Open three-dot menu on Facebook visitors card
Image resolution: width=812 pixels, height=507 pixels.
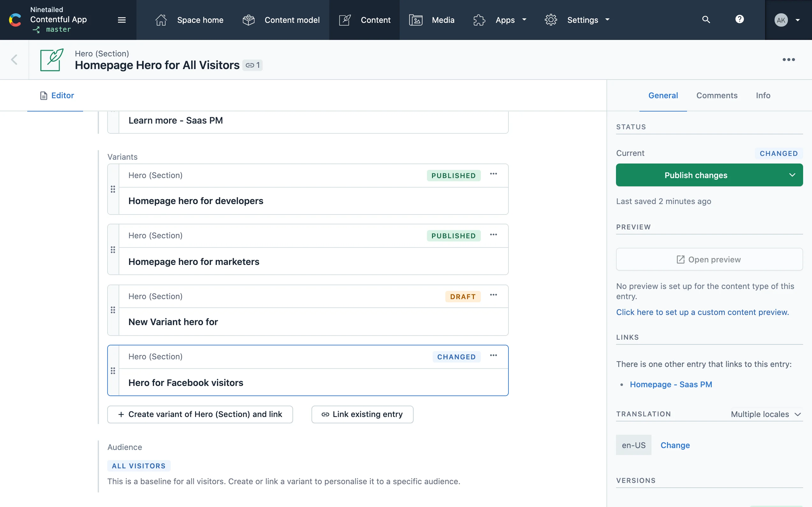pyautogui.click(x=493, y=356)
